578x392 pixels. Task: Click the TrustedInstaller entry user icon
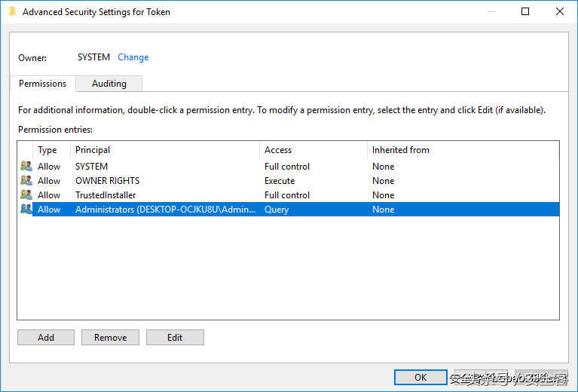point(26,195)
